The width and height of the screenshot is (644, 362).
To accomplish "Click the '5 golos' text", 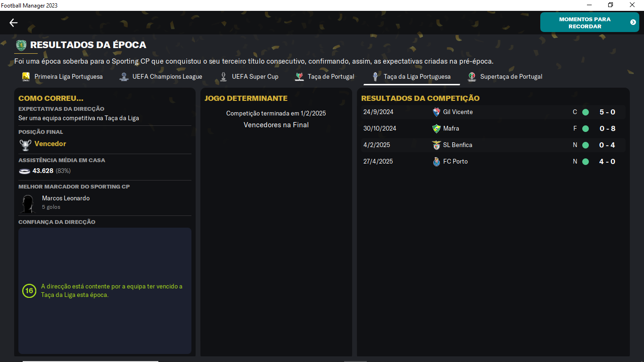I will pyautogui.click(x=51, y=207).
